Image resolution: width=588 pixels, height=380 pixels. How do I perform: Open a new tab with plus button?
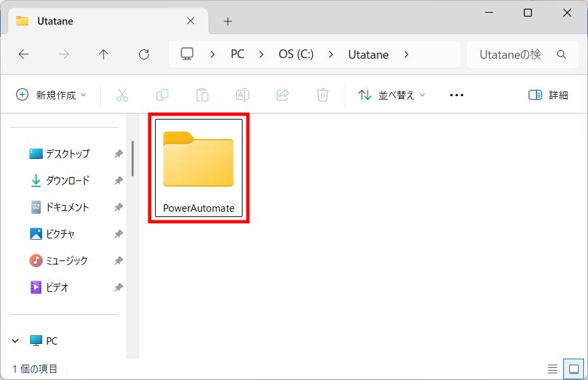coord(228,21)
